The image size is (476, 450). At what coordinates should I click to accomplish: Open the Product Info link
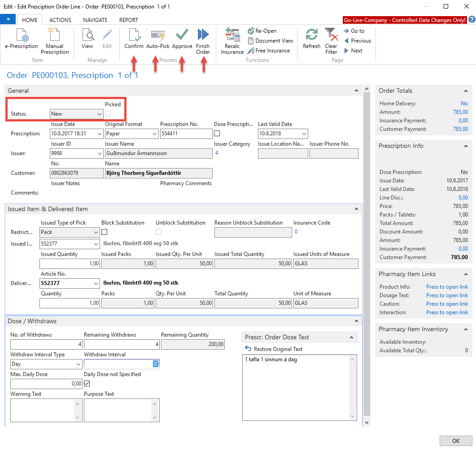(447, 287)
